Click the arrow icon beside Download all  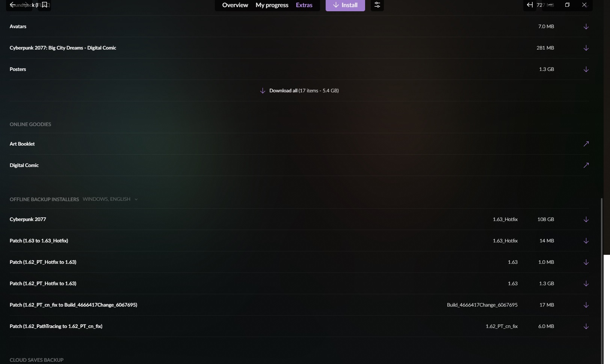pos(263,91)
